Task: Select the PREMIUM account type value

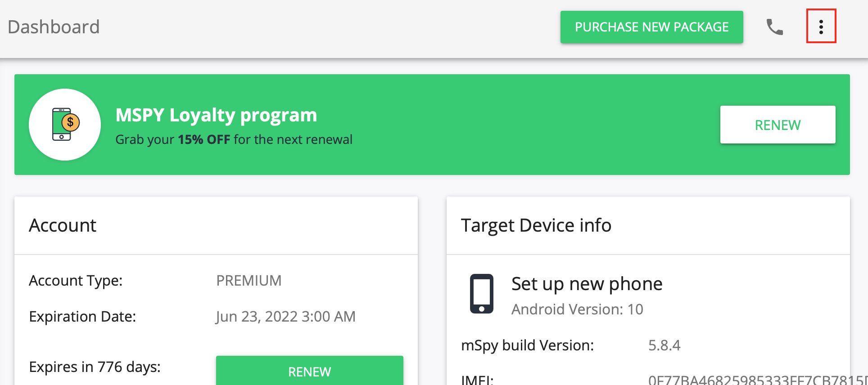Action: point(249,281)
